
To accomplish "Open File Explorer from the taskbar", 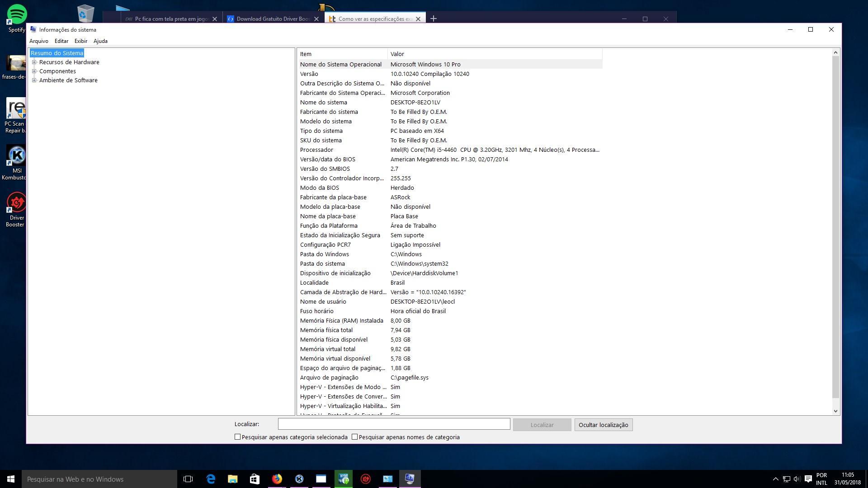I will 232,479.
